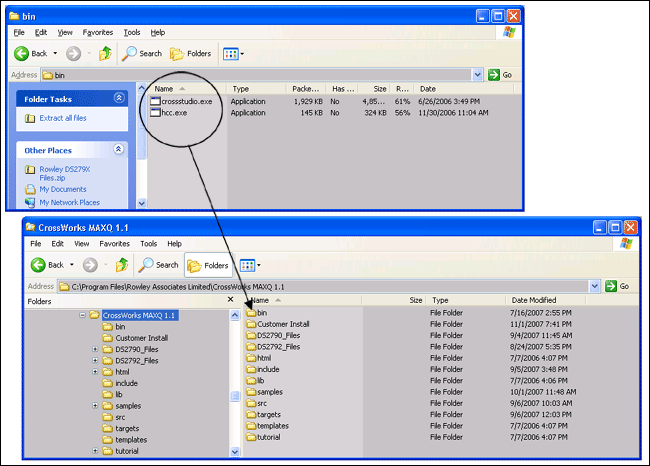Viewport: 650px width, 466px height.
Task: Click Forward arrow in bin window
Action: coord(73,53)
